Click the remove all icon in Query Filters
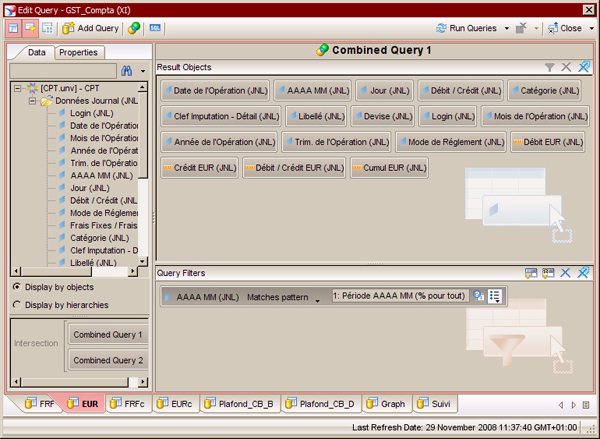This screenshot has width=600, height=439. click(x=567, y=272)
